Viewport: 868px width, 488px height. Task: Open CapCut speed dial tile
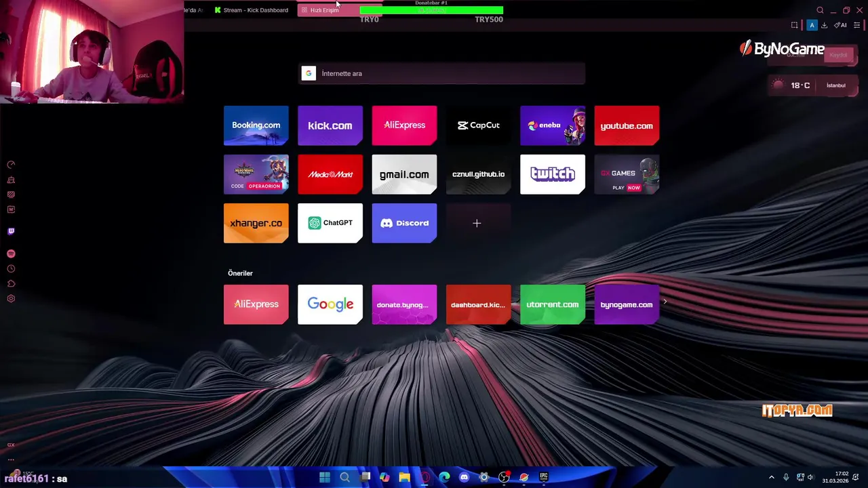(478, 125)
